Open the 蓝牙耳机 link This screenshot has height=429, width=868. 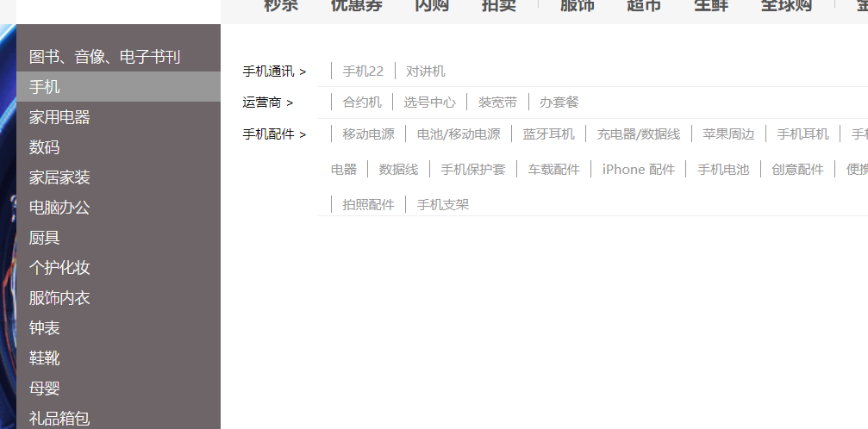coord(548,134)
